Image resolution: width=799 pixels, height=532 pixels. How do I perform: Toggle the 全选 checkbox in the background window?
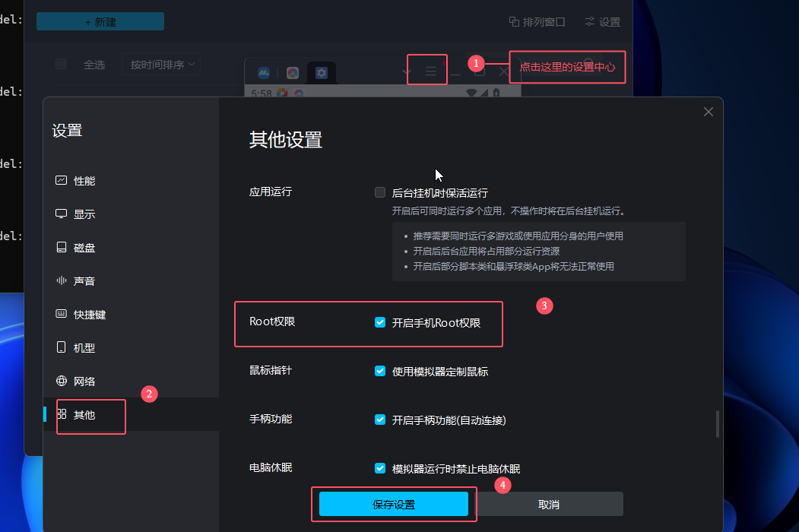pyautogui.click(x=61, y=64)
